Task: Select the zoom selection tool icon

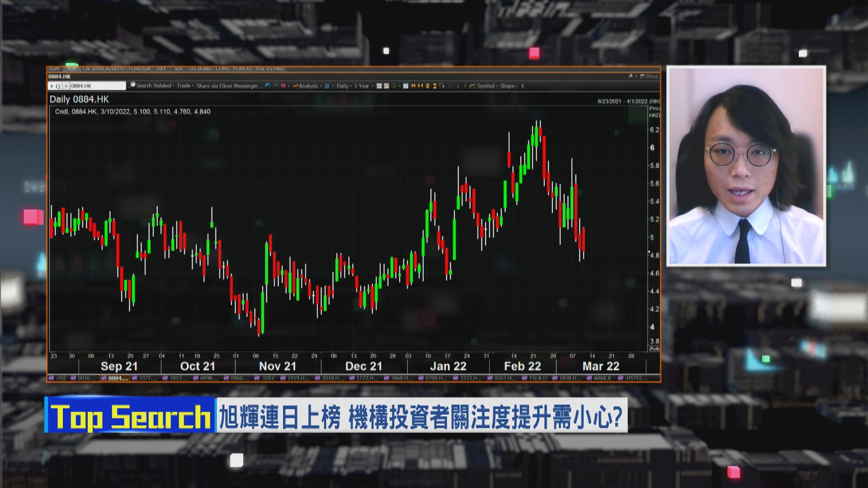Action: click(x=443, y=86)
